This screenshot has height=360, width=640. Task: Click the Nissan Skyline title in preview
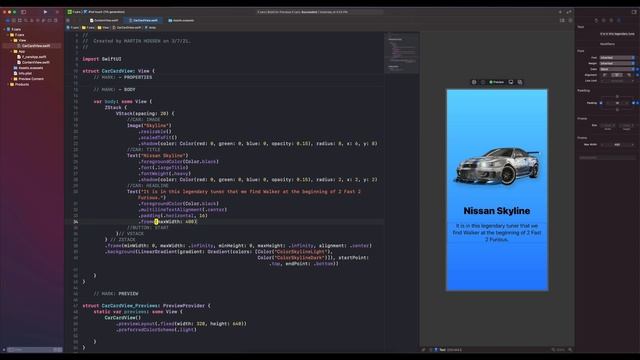click(x=497, y=211)
